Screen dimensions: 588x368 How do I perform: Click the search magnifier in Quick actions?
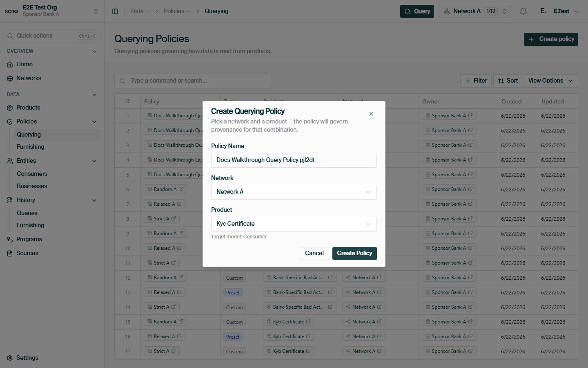click(10, 36)
